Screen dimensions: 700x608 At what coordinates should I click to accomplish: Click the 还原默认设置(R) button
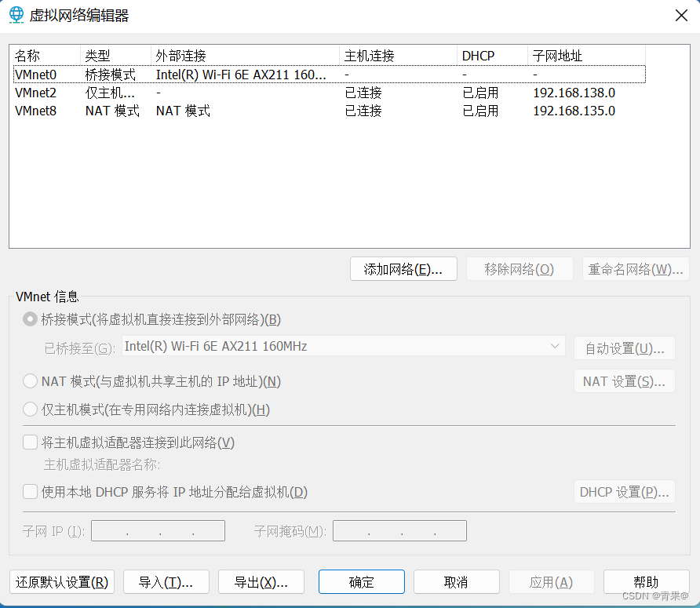coord(62,582)
